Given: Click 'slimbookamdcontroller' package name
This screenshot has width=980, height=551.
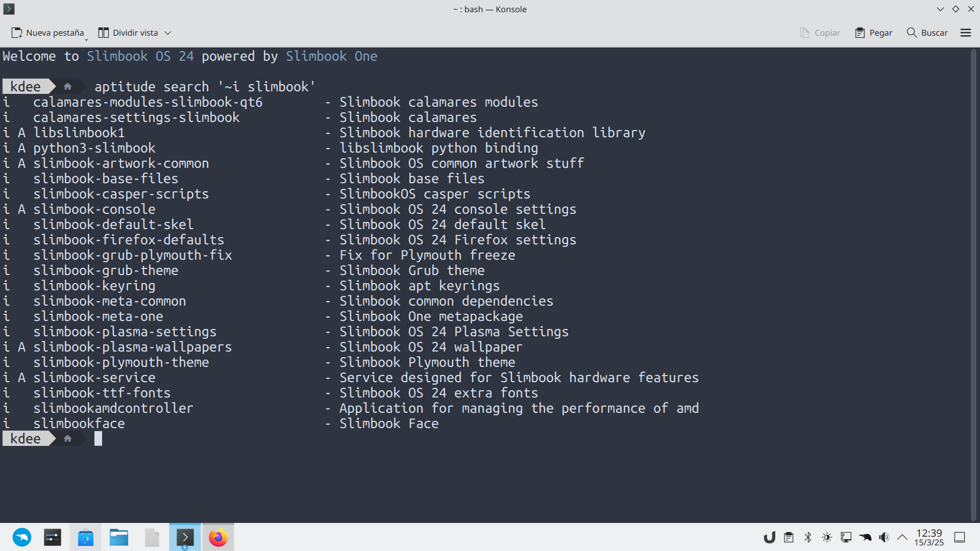Looking at the screenshot, I should [113, 408].
